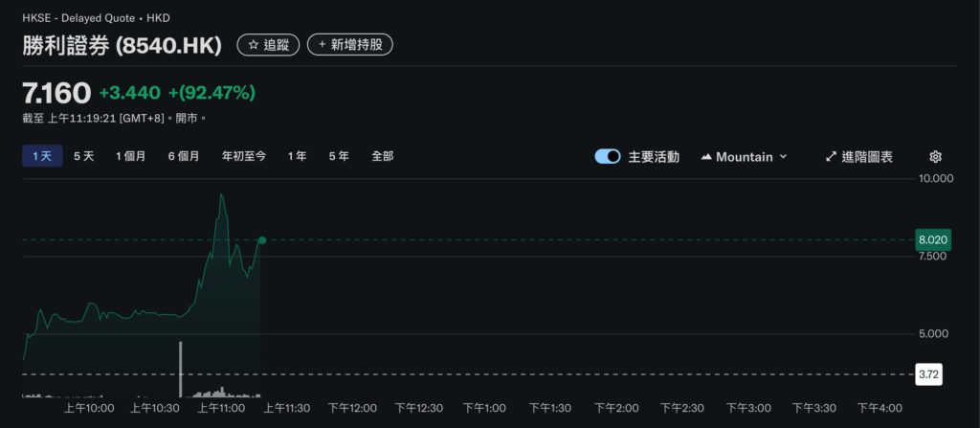Image resolution: width=980 pixels, height=428 pixels.
Task: Choose the 年初至今 range
Action: [x=244, y=156]
